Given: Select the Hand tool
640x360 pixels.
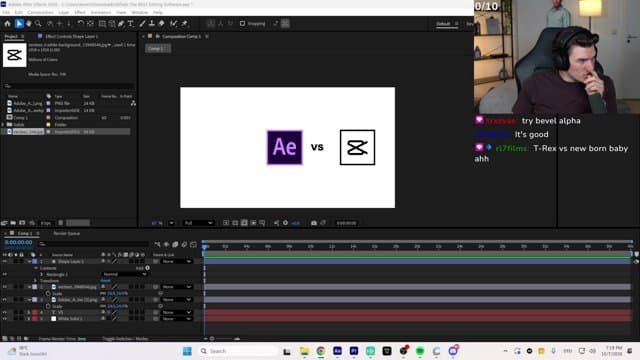Looking at the screenshot, I should [x=29, y=24].
